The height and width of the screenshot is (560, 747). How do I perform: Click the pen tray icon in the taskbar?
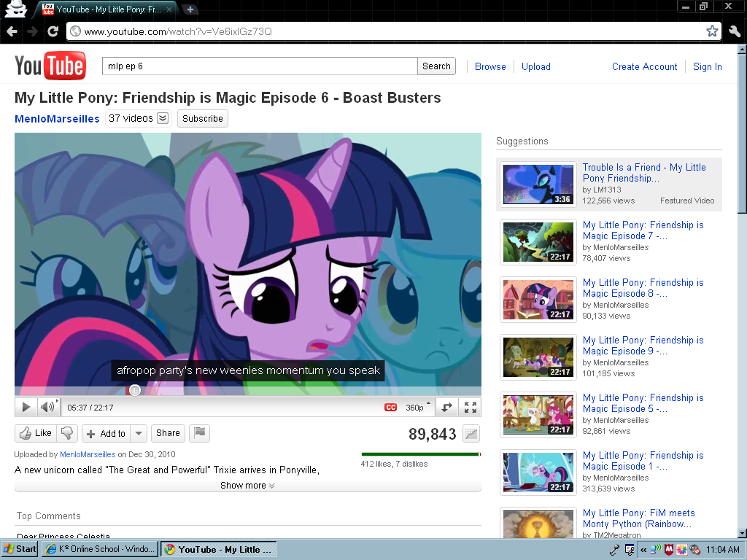614,550
